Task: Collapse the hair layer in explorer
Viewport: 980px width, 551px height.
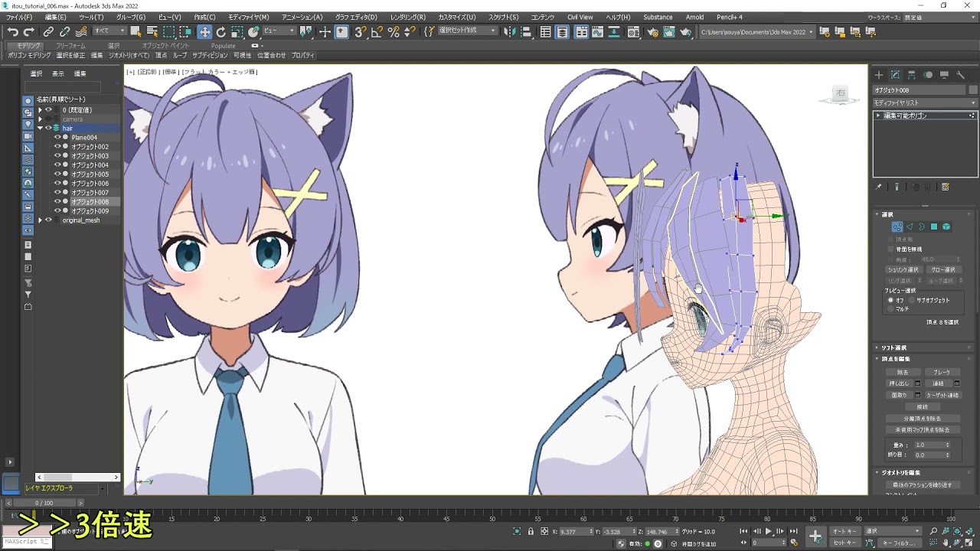Action: click(x=40, y=129)
